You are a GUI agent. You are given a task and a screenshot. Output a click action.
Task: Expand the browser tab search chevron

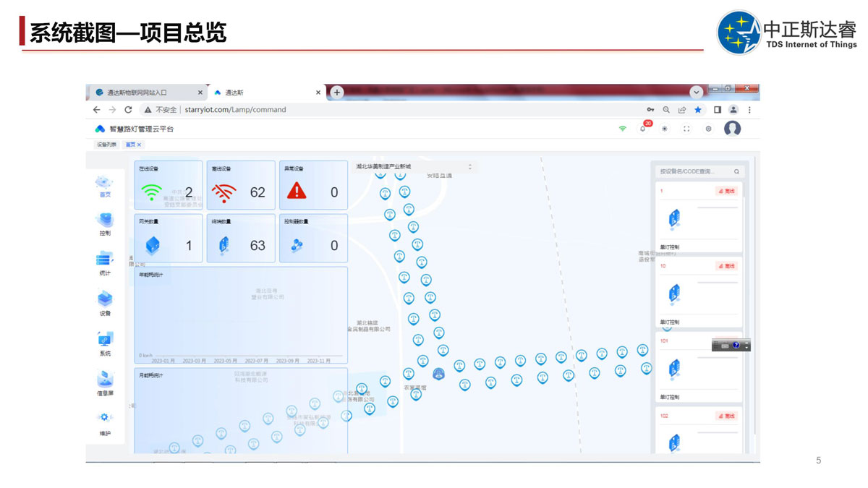pos(697,93)
